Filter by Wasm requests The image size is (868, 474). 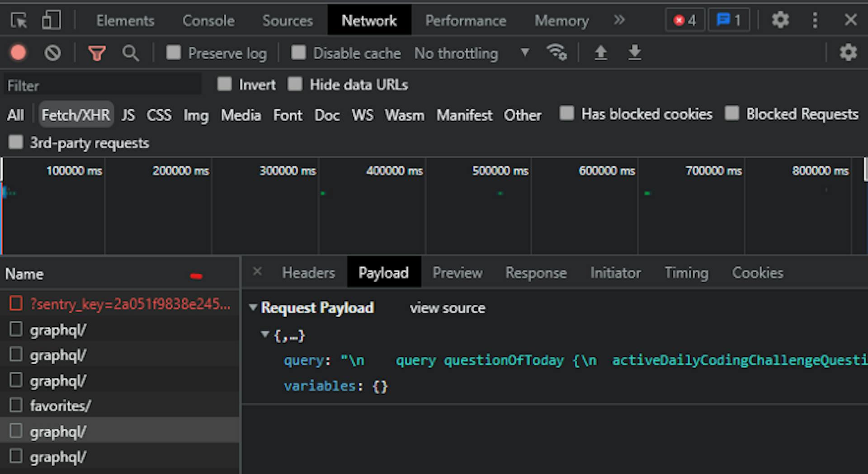click(405, 115)
